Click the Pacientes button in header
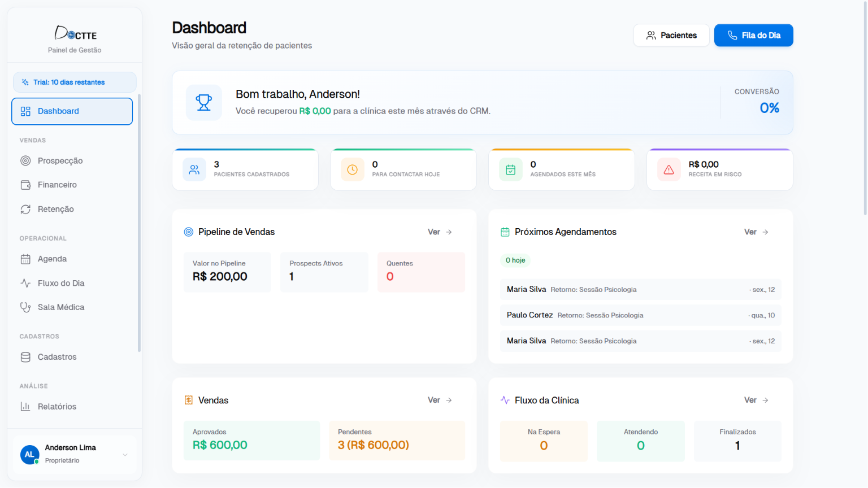This screenshot has width=868, height=488. [671, 35]
